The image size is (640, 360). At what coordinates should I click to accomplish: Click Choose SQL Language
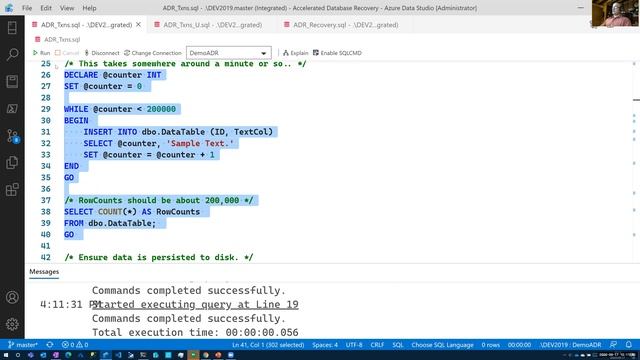(442, 345)
